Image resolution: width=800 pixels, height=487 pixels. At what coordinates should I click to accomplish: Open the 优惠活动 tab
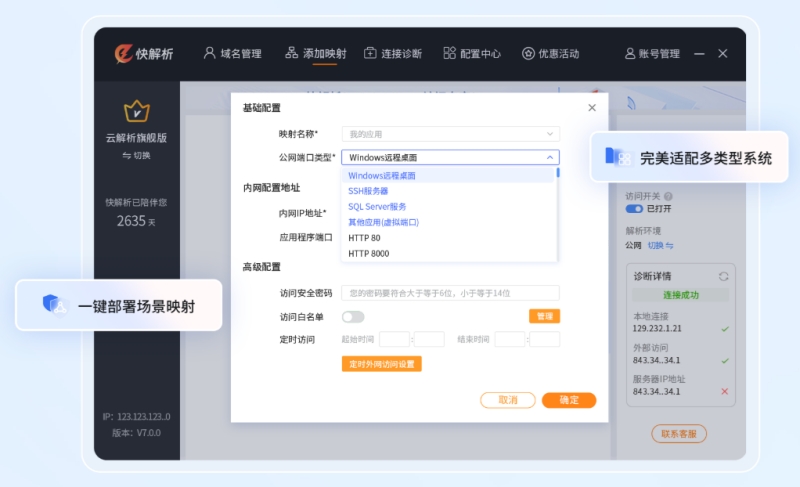[x=551, y=54]
